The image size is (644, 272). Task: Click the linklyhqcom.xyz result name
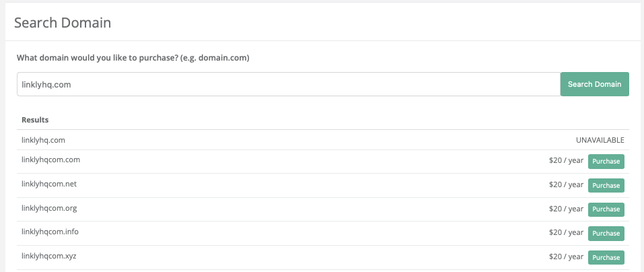pos(50,256)
